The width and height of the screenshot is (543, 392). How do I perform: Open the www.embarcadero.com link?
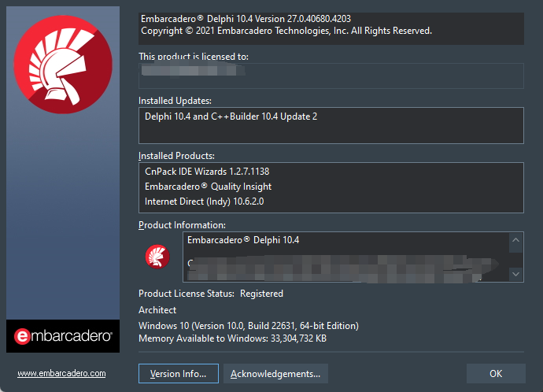[x=61, y=373]
